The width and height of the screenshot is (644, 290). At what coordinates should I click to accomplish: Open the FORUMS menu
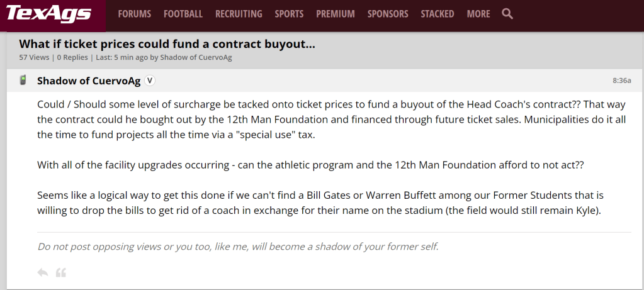[134, 14]
